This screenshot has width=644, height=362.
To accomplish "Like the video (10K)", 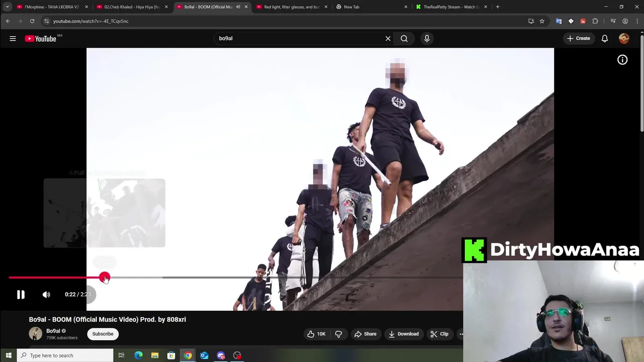I will 316,334.
